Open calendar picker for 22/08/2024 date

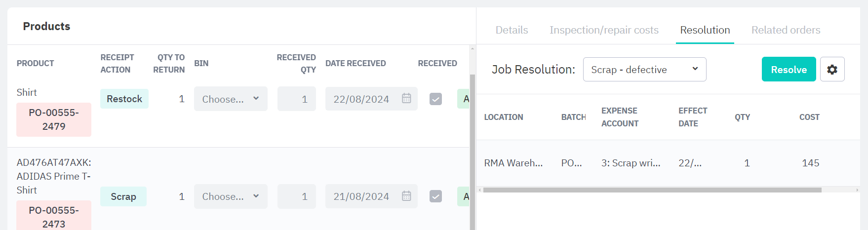point(406,99)
